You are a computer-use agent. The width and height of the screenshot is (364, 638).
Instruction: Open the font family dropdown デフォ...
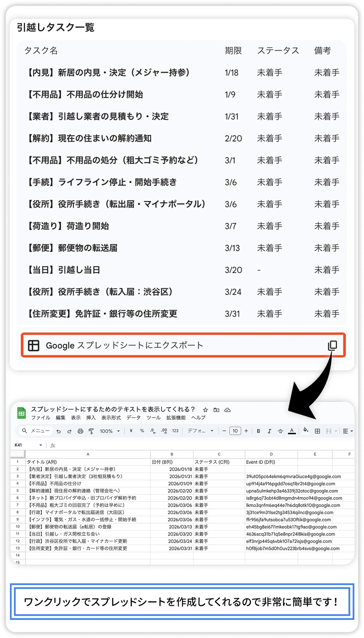[x=200, y=431]
